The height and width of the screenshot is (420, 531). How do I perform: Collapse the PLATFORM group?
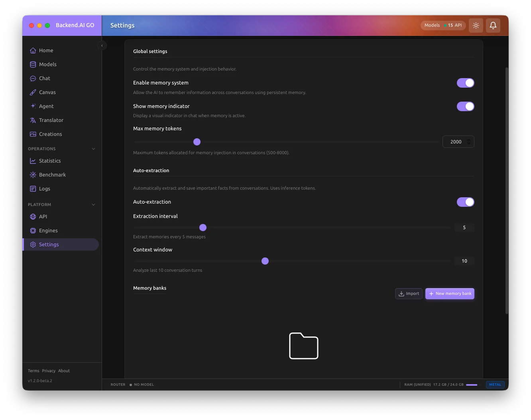pyautogui.click(x=93, y=204)
